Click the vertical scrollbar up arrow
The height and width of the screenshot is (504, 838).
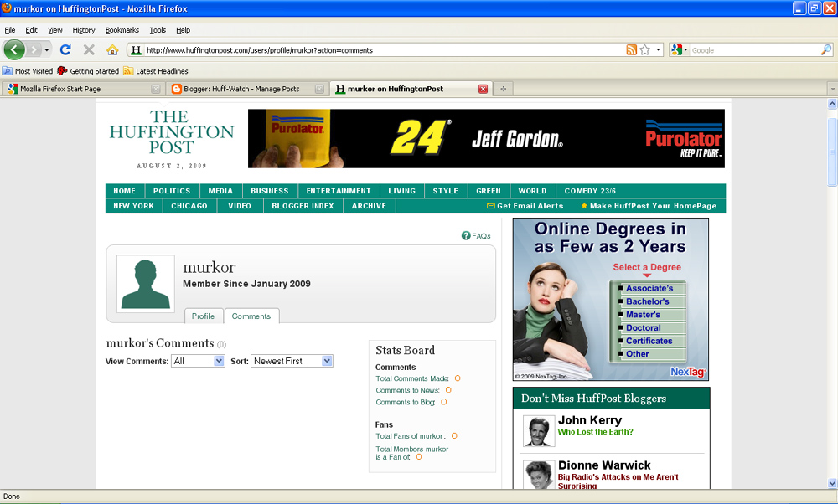tap(832, 104)
